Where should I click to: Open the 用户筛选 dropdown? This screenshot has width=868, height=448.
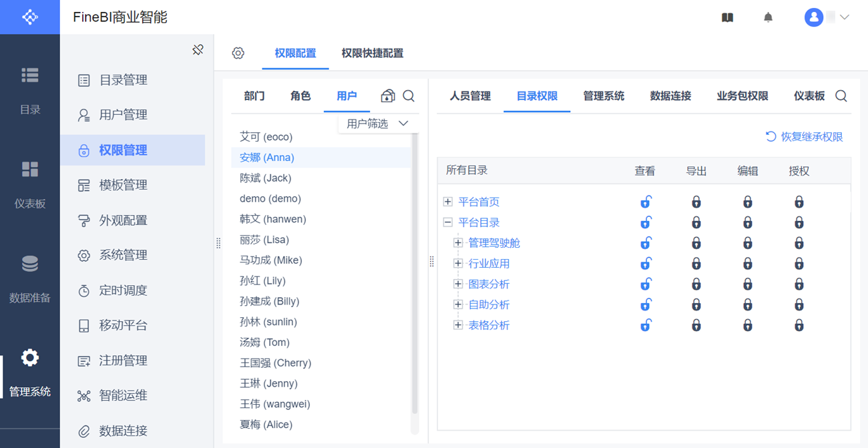pyautogui.click(x=377, y=124)
